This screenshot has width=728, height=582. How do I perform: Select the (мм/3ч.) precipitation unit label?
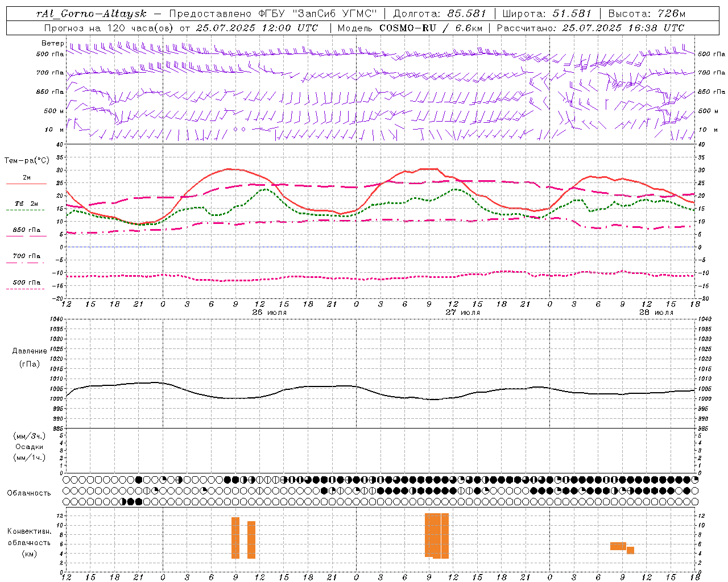tap(30, 436)
